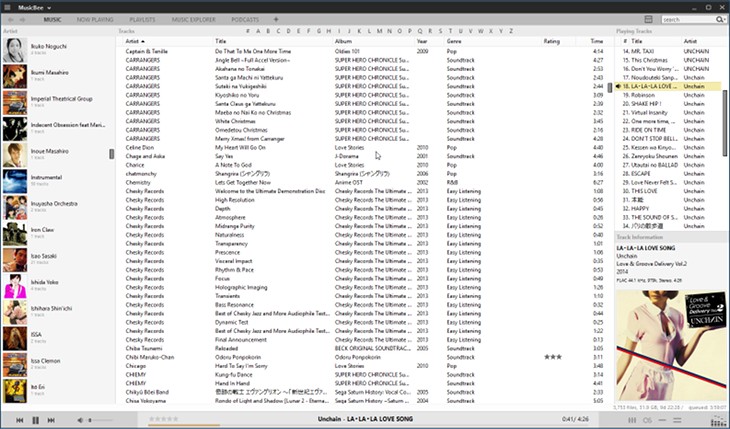This screenshot has height=429, width=730.
Task: Switch to the NOW PLAYING tab
Action: [95, 20]
